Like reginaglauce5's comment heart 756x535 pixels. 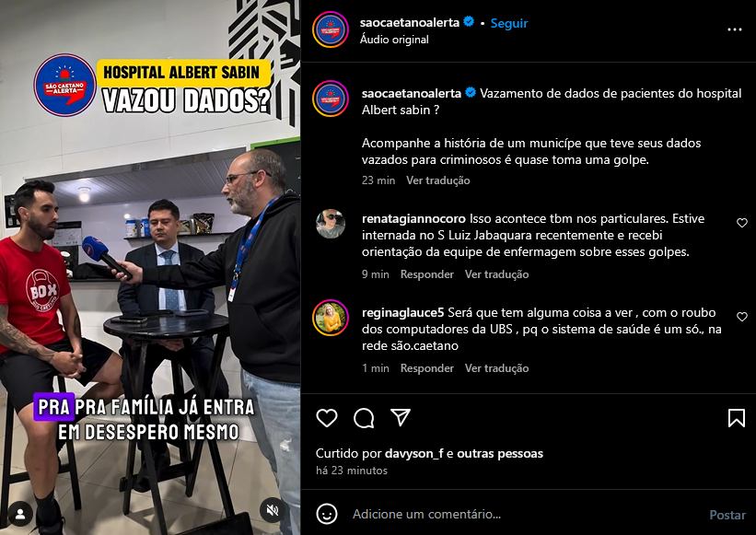[x=741, y=317]
